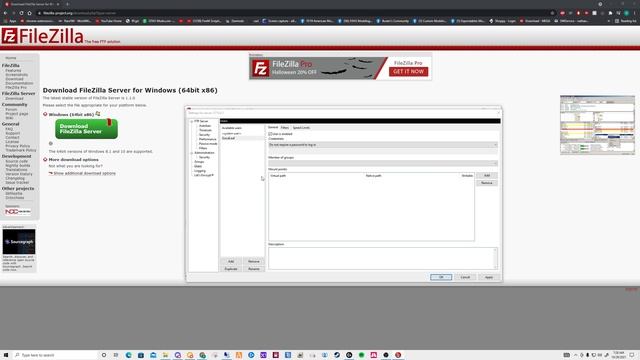640x360 pixels.
Task: Open the Issue tracker sidebar link
Action: [17, 182]
